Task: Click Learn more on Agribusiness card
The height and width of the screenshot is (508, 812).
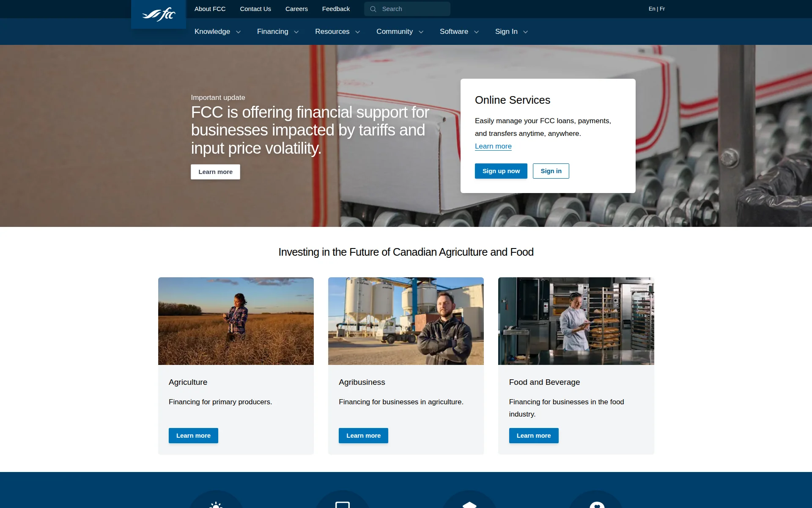Action: click(x=363, y=436)
